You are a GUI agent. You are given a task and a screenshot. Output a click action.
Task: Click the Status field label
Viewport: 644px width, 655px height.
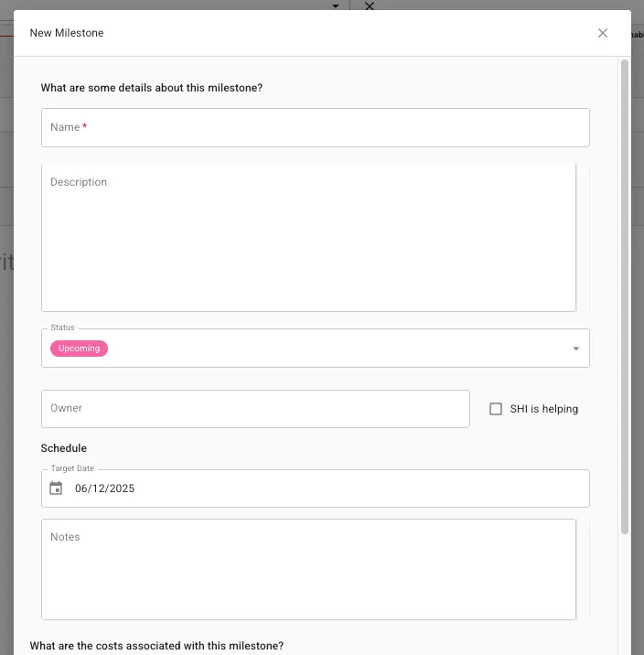tap(62, 327)
